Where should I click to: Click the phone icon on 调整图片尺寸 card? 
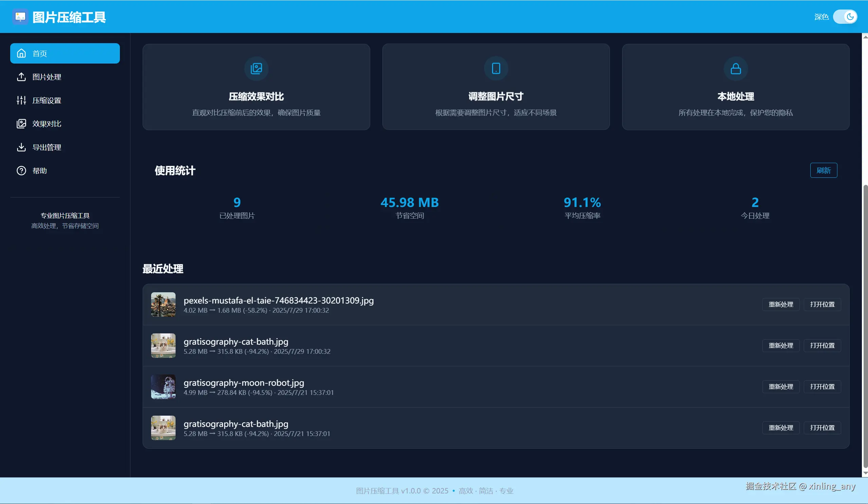496,69
